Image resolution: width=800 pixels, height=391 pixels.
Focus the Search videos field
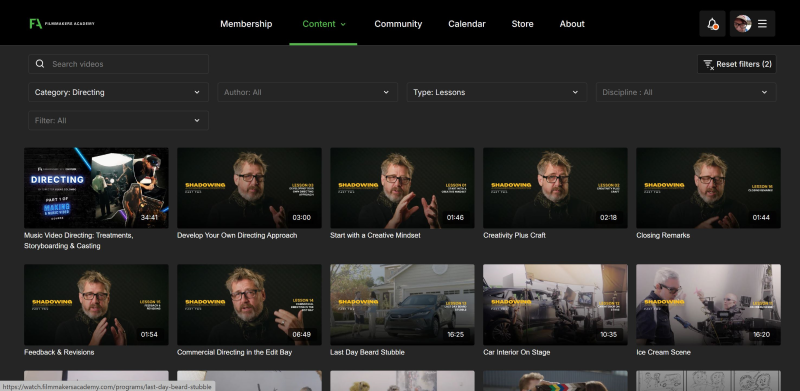(118, 64)
